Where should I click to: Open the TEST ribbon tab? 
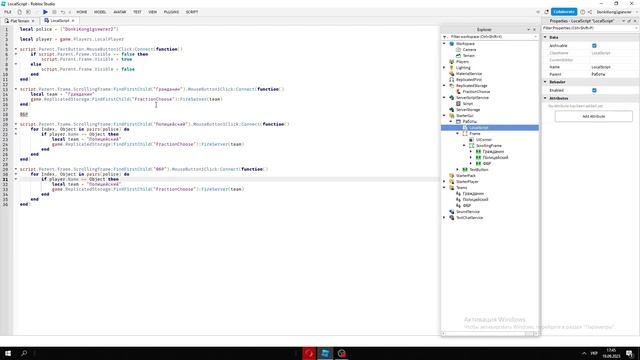pyautogui.click(x=137, y=12)
